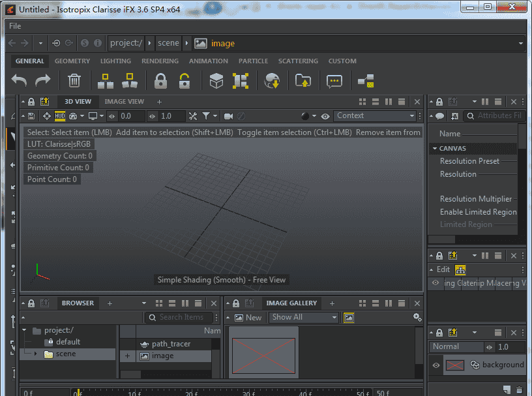Screen dimensions: 532x396
Task: Open the SCATTERING ribbon tab
Action: coord(298,61)
